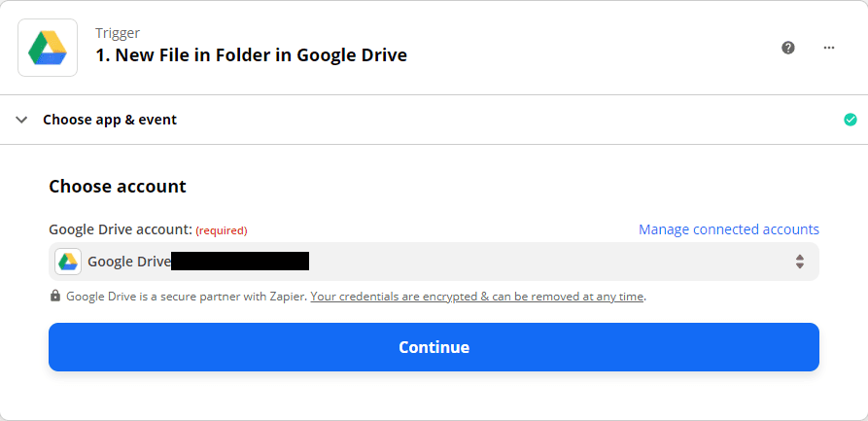
Task: Follow the 'Your credentials are encrypted' link
Action: click(x=476, y=297)
